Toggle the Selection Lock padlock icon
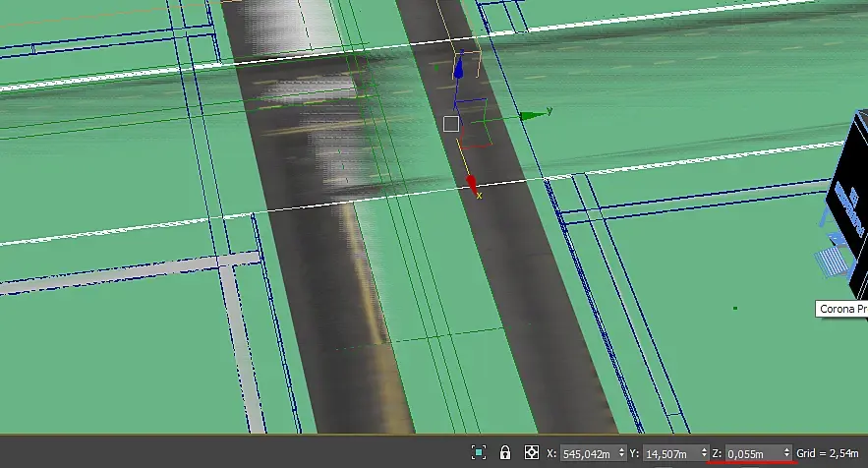 tap(505, 452)
